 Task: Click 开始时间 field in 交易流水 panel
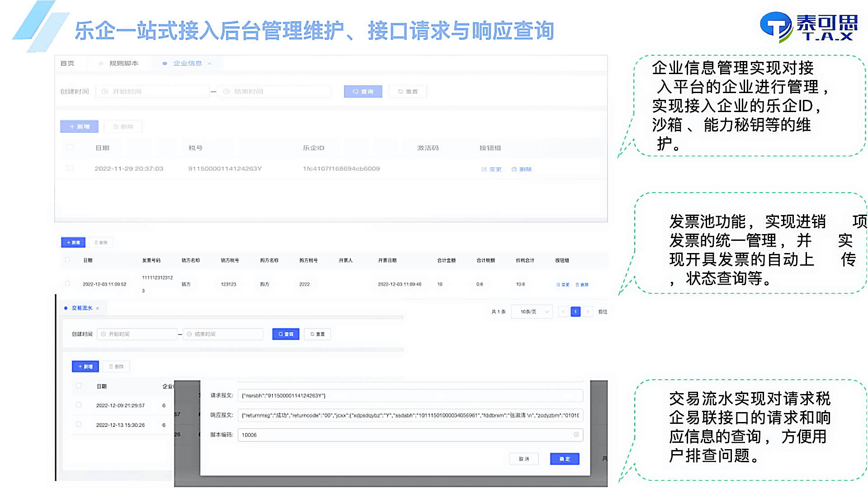(x=137, y=334)
